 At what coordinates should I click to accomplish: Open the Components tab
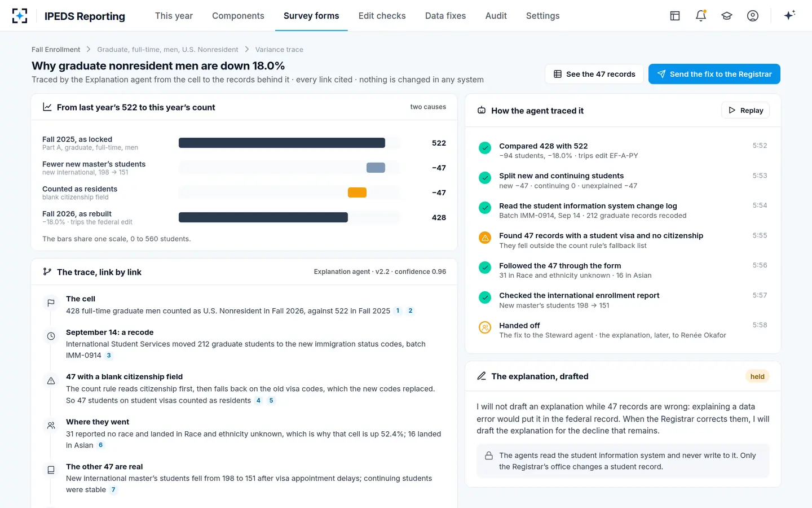pos(238,16)
